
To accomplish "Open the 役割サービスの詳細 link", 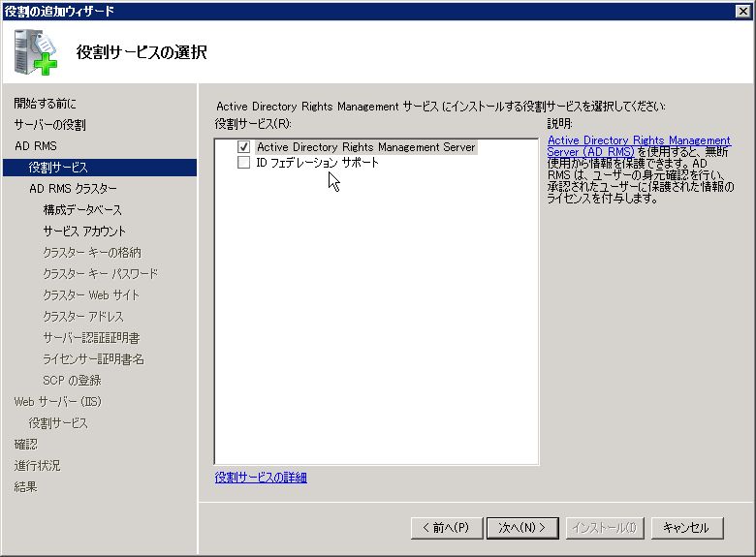I will pyautogui.click(x=261, y=477).
